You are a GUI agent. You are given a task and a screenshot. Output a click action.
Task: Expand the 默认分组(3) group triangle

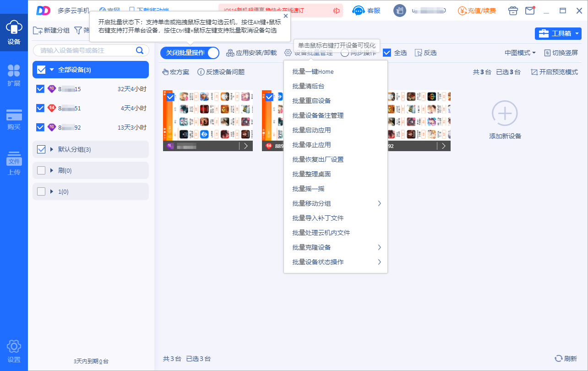pos(52,149)
